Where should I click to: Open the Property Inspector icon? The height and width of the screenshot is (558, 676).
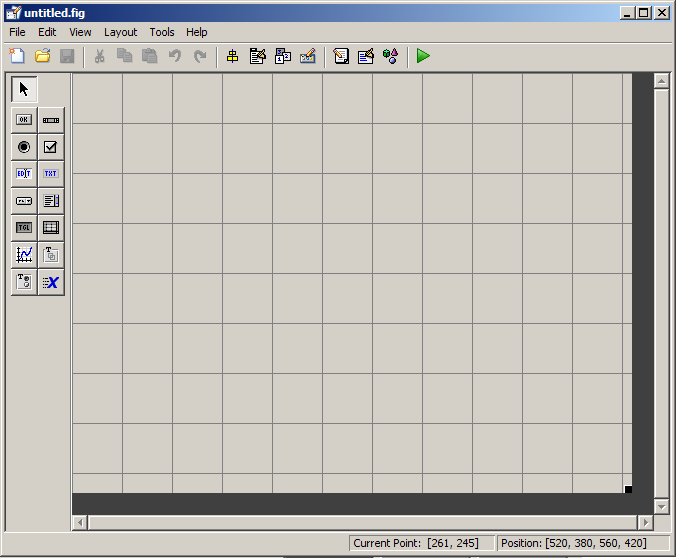366,56
